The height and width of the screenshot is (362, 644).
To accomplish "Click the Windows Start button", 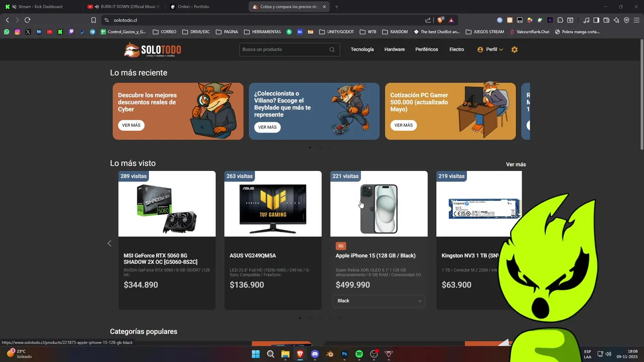I will pos(256,354).
